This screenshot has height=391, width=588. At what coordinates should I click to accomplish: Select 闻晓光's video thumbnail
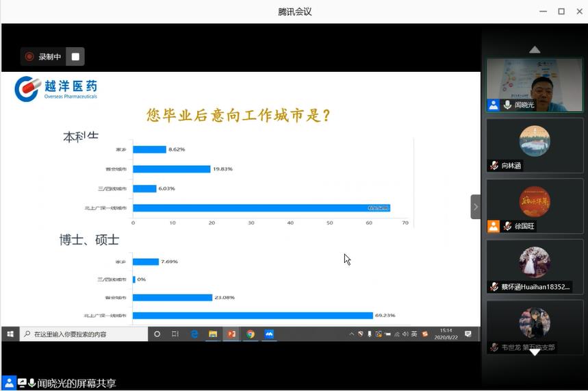535,85
